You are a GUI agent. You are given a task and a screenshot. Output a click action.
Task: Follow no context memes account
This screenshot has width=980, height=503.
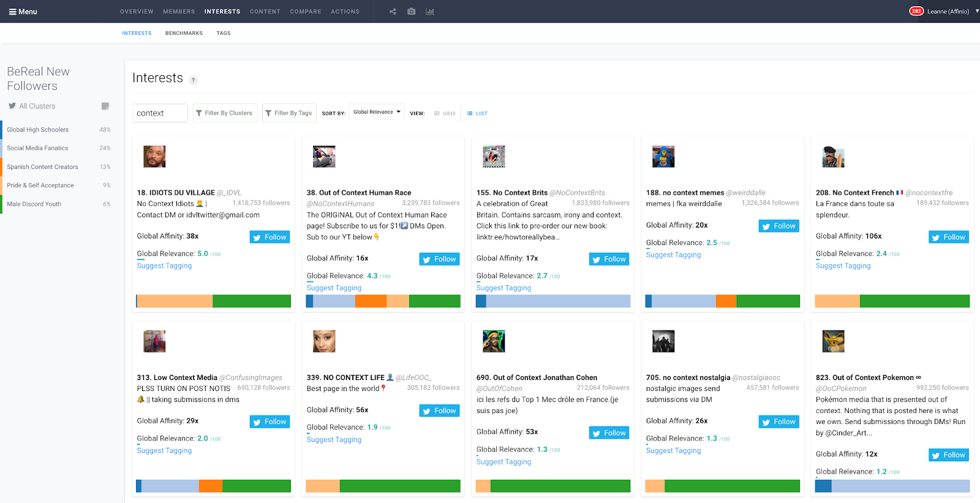(x=778, y=226)
